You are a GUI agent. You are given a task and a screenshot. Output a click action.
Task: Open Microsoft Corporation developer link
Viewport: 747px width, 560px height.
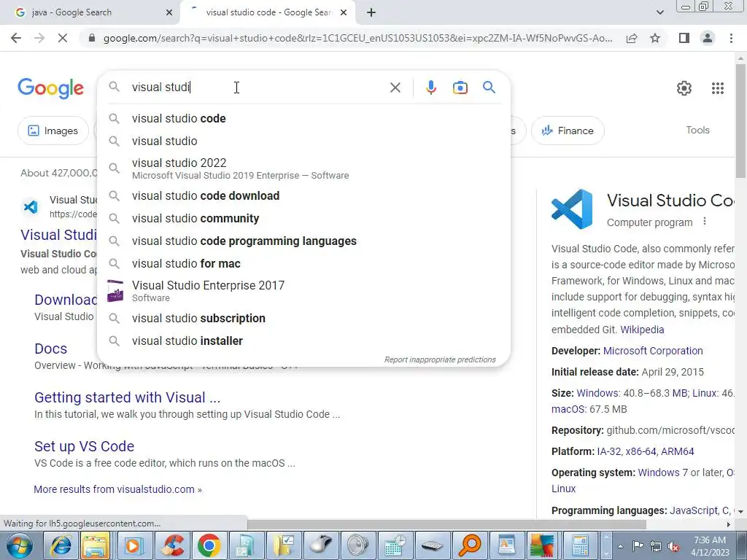[x=653, y=351]
